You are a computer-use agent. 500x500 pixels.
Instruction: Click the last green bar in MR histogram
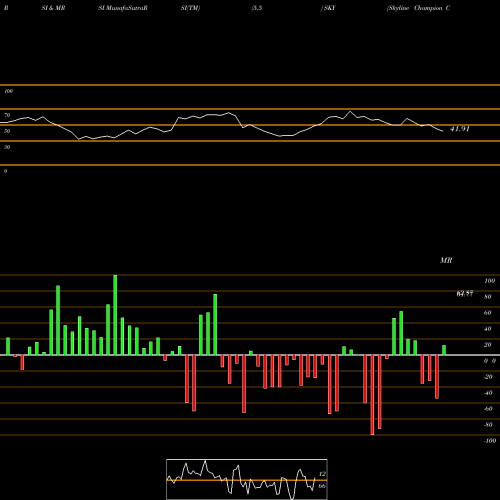pyautogui.click(x=444, y=350)
